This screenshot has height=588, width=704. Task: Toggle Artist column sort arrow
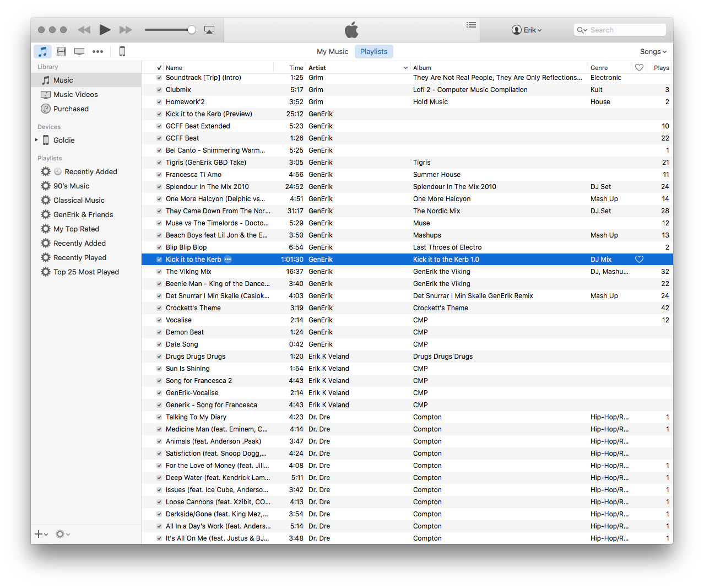[x=406, y=68]
